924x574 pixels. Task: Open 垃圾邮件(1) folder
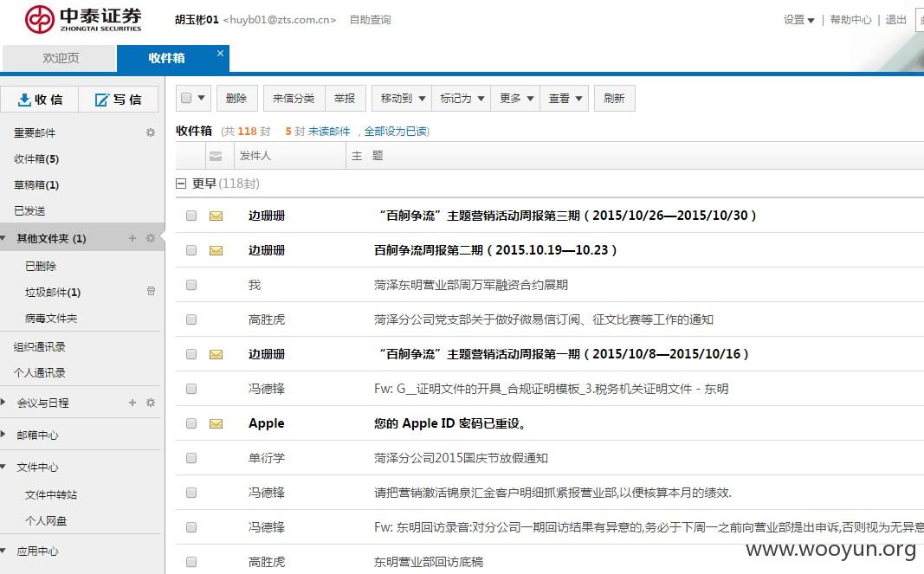click(x=53, y=293)
